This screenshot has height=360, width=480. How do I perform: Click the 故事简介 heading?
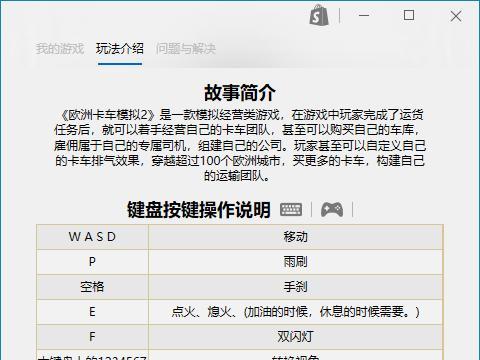pos(240,93)
